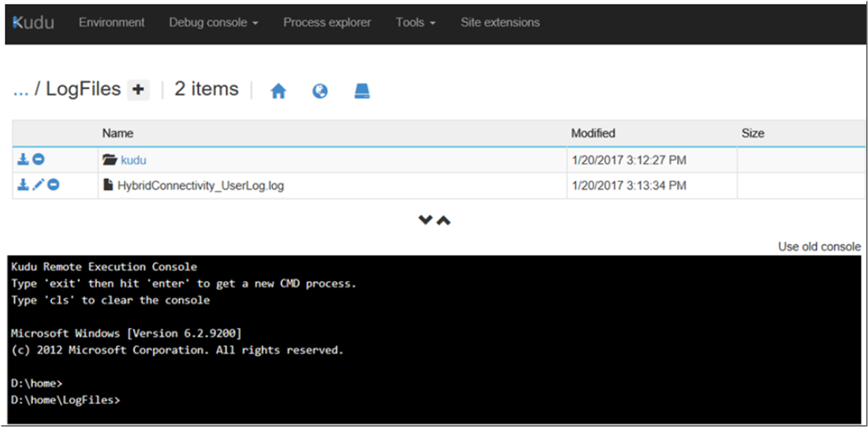
Task: Click Use old console link
Action: click(819, 246)
